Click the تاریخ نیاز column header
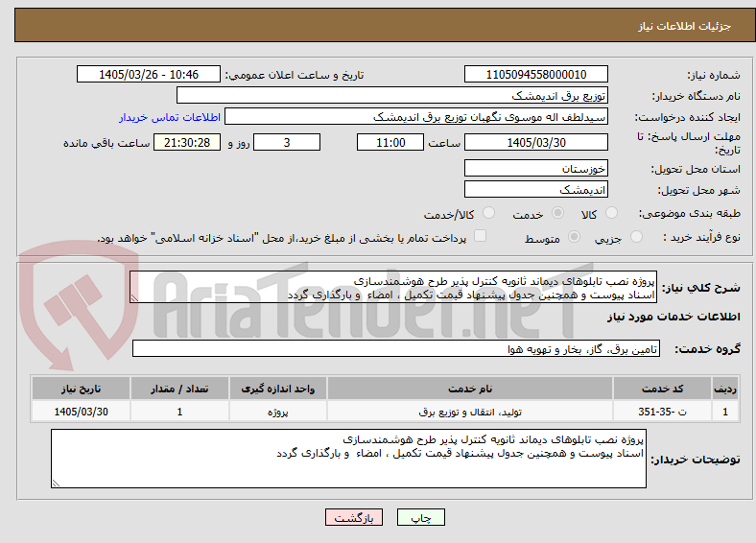The image size is (756, 543). click(81, 389)
